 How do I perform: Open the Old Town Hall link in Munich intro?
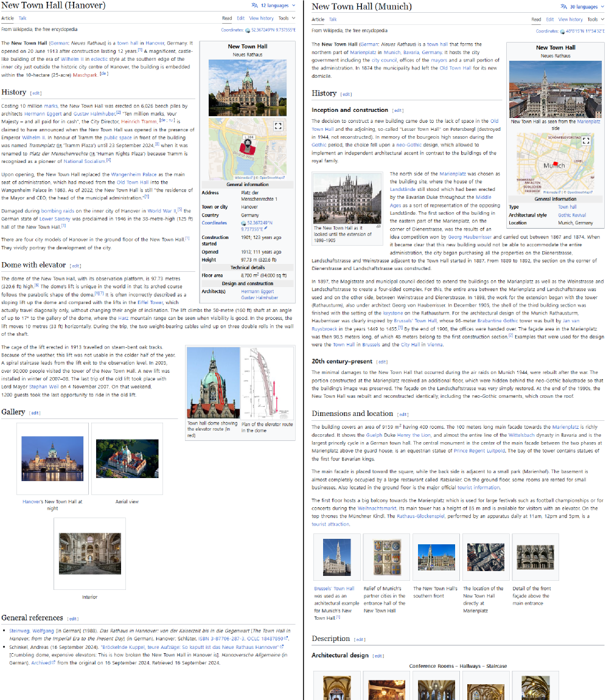(x=456, y=68)
